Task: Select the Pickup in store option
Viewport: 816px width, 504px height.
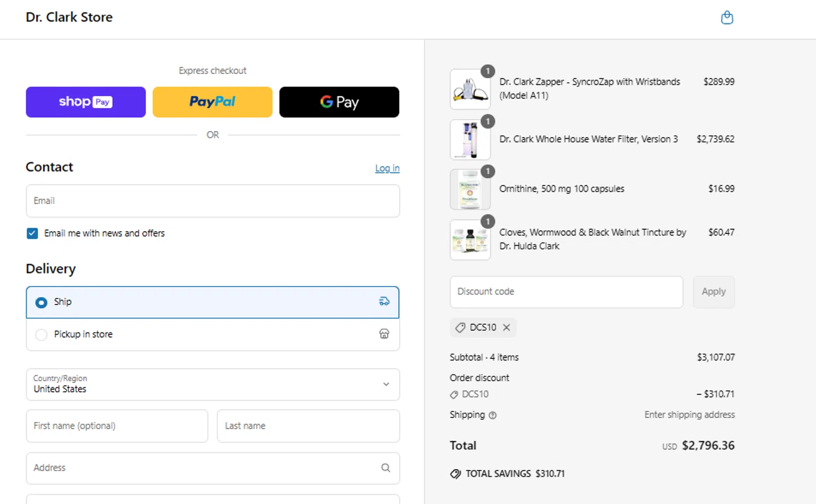Action: [213, 334]
